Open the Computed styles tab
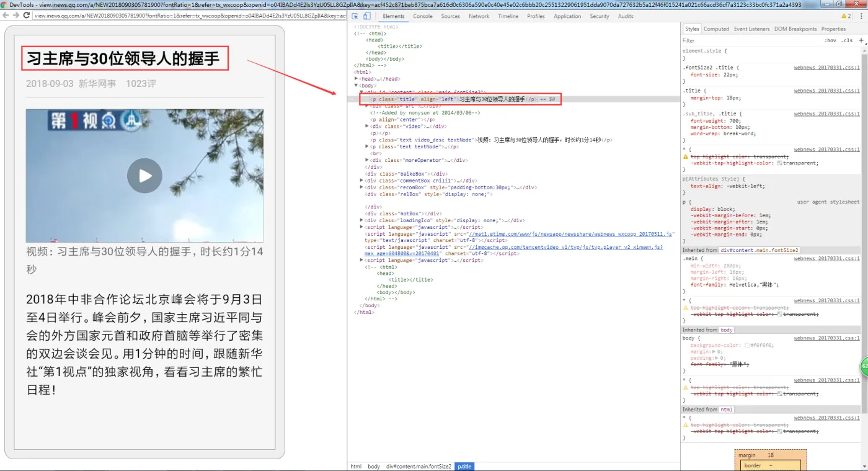The height and width of the screenshot is (471, 868). pyautogui.click(x=716, y=29)
